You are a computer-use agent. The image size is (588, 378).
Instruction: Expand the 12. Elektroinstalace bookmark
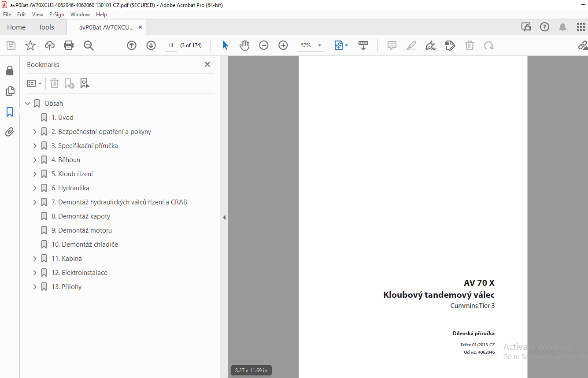(x=35, y=273)
